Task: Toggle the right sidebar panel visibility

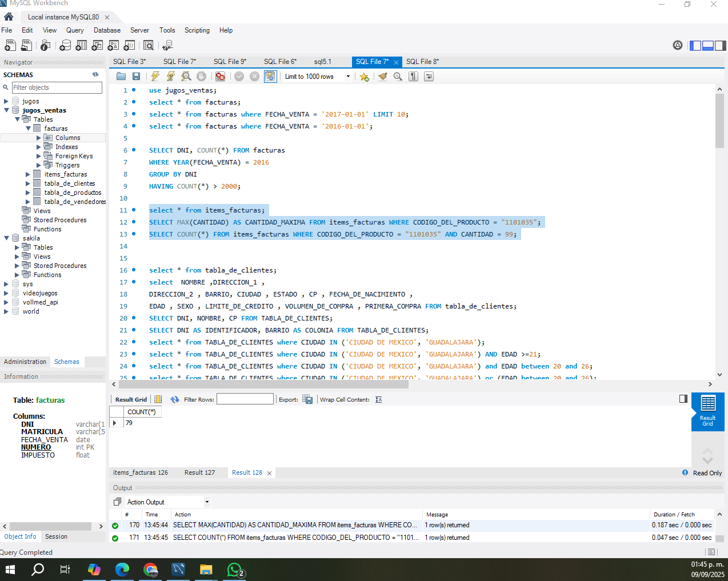Action: 721,46
